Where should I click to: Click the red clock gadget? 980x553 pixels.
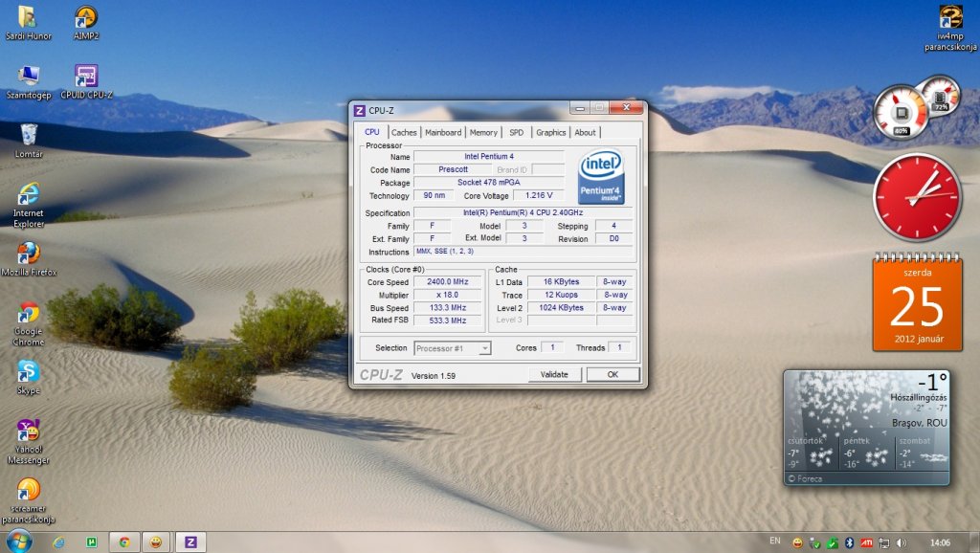(x=917, y=197)
